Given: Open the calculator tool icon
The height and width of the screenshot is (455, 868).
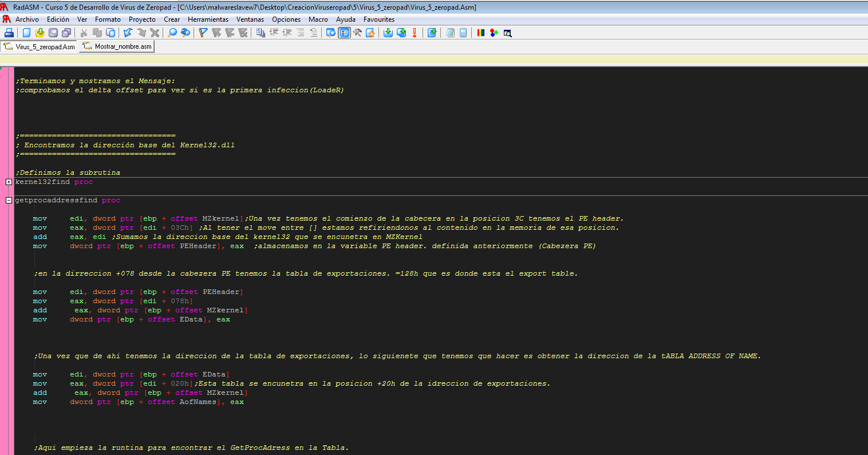Looking at the screenshot, I should click(463, 33).
